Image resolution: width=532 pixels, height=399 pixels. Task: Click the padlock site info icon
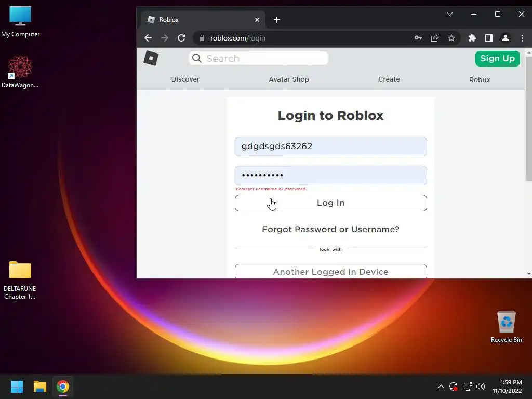click(x=202, y=38)
